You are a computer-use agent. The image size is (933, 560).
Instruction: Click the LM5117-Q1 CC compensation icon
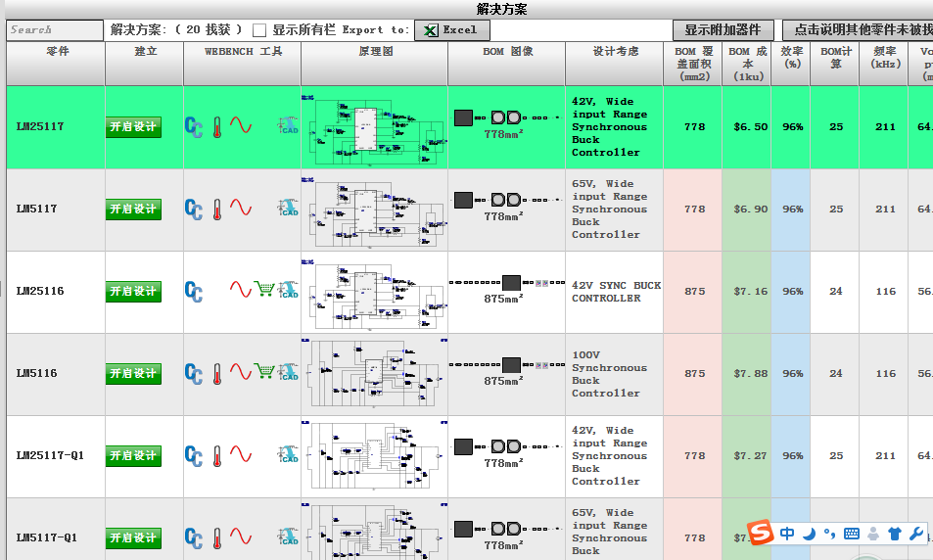[x=194, y=537]
